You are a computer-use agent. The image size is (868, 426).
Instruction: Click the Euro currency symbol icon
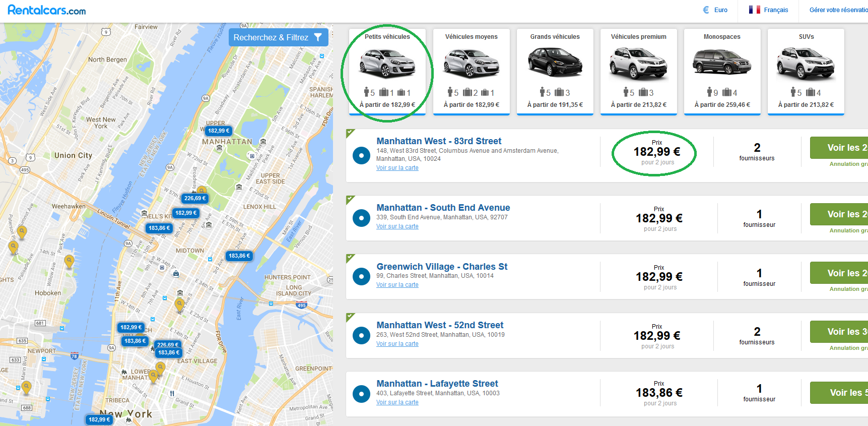(706, 10)
